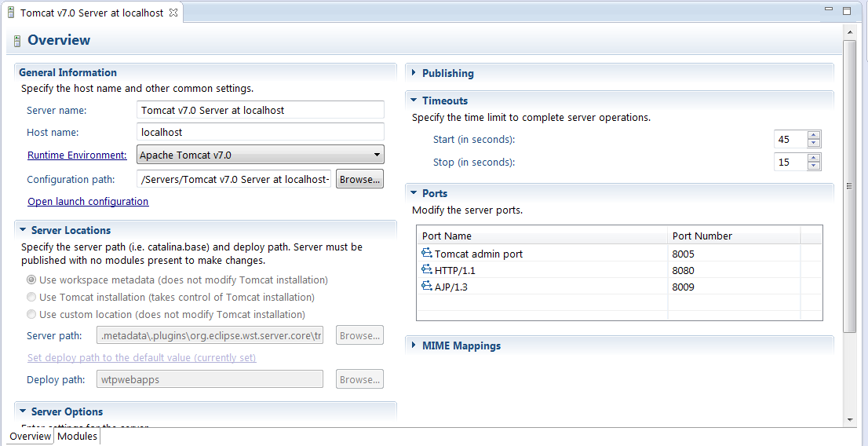Switch to the Overview bottom tab

click(x=30, y=436)
